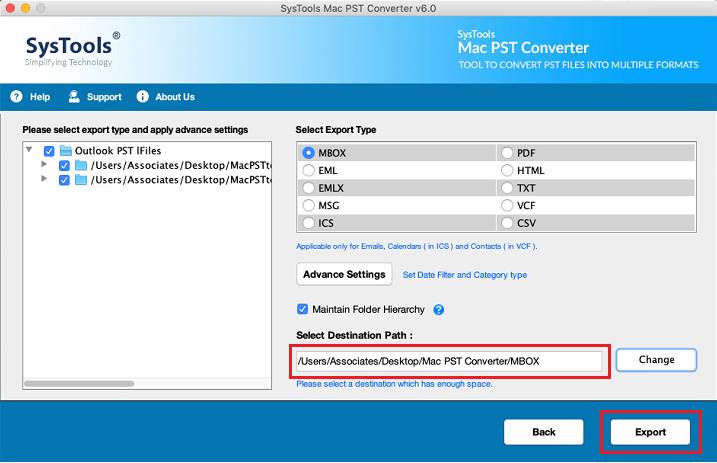The height and width of the screenshot is (463, 717).
Task: Uncheck the Outlook PST IFiles checkbox
Action: [x=49, y=151]
